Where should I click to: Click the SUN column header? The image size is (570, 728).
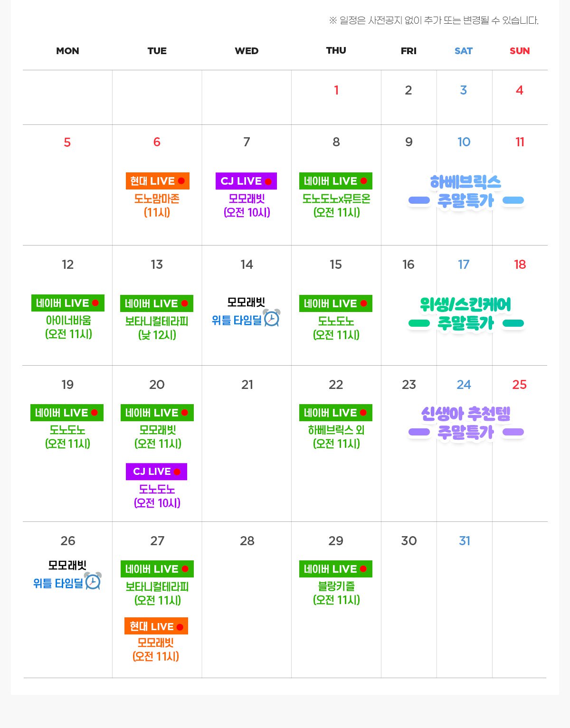tap(520, 51)
